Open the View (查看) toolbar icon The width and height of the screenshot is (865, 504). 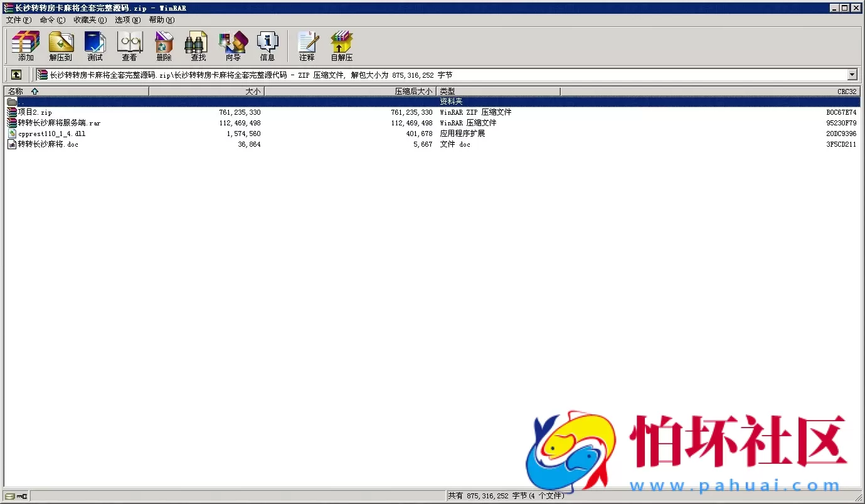coord(130,46)
